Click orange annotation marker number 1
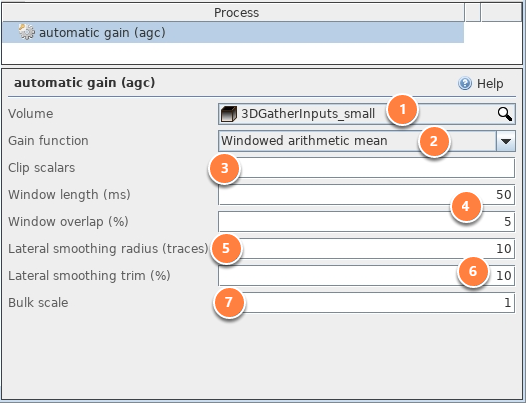The height and width of the screenshot is (403, 526). 403,109
